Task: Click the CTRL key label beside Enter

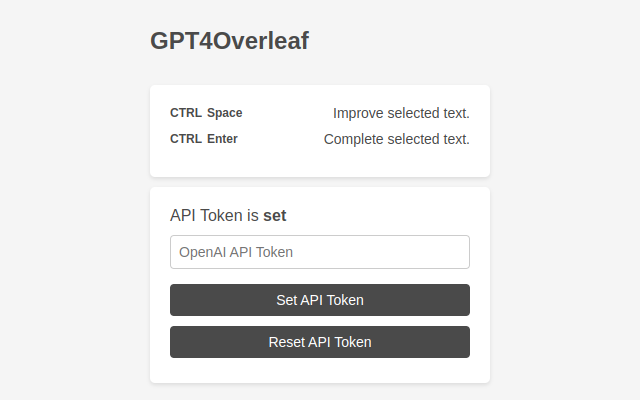Action: (186, 139)
